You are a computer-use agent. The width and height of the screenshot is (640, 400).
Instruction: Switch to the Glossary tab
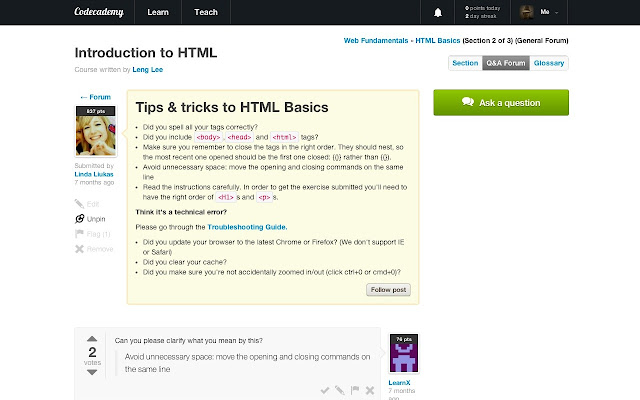[x=549, y=62]
